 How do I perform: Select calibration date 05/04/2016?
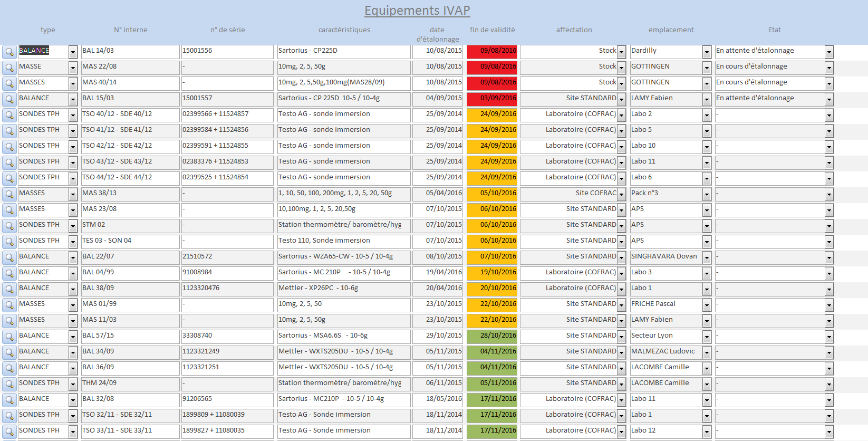(438, 194)
